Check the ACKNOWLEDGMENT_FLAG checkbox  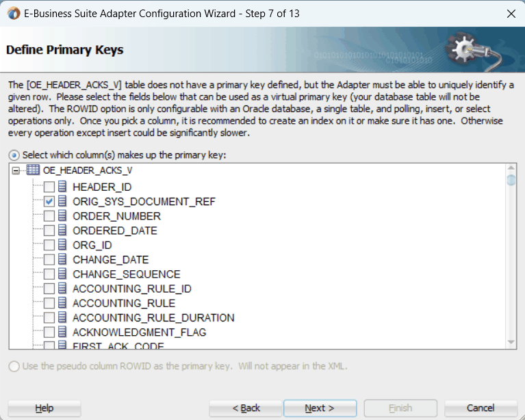49,332
